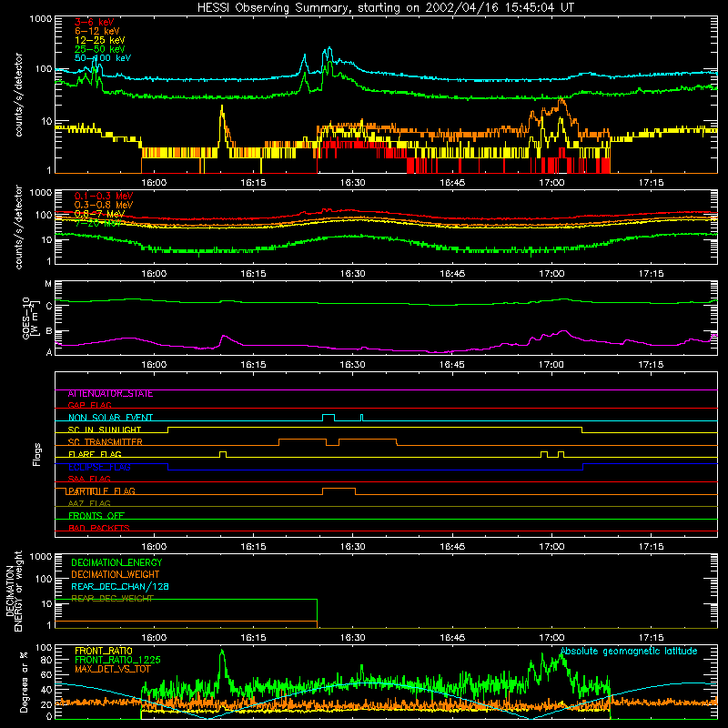
Task: Click the counts/s/detector label of the MeV panel
Action: coord(18,227)
